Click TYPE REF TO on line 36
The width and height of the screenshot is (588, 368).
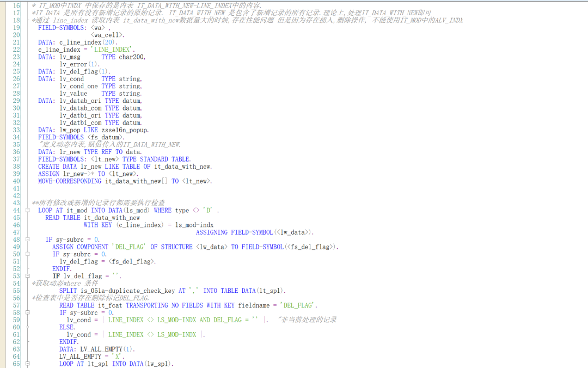click(x=103, y=152)
